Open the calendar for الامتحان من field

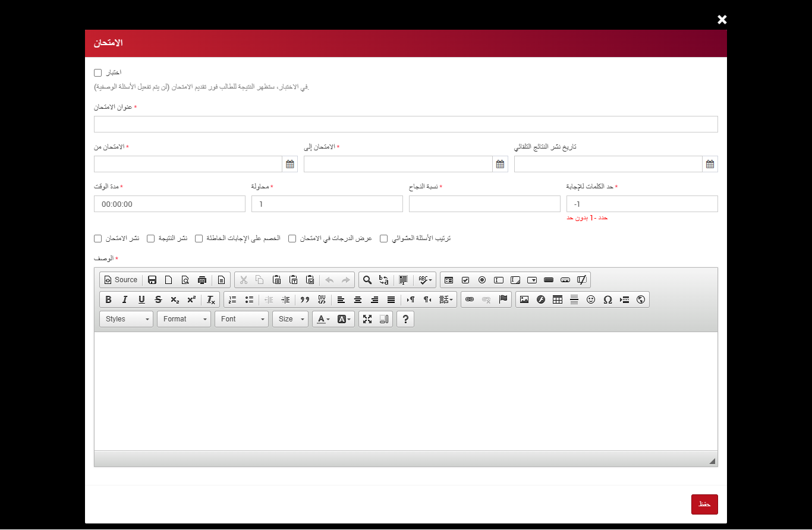click(290, 163)
